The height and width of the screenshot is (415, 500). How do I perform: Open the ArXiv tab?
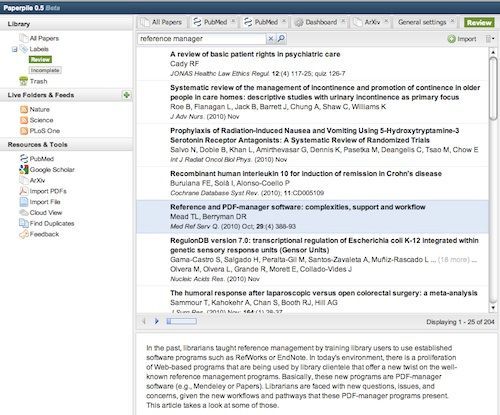[371, 22]
